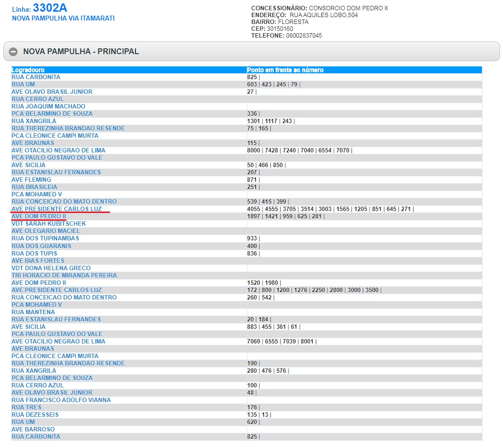Screen dimensions: 503x448
Task: Open AVE BARROSO link
Action: click(x=33, y=429)
